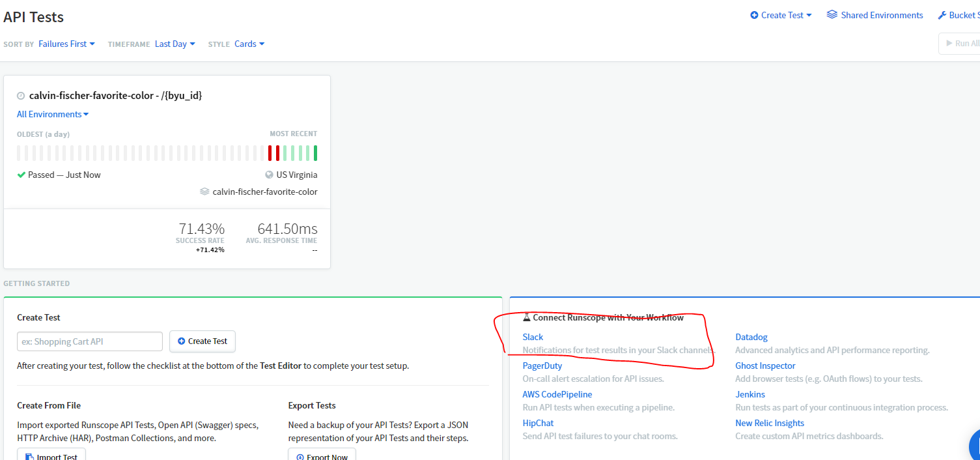The height and width of the screenshot is (460, 980).
Task: Click Create Test button in Getting Started
Action: coord(203,341)
